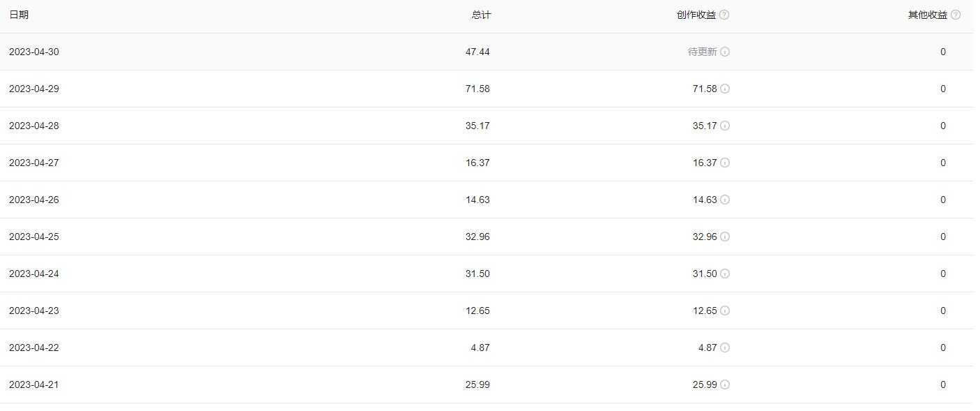Click info icon next to 待更新

coord(725,52)
